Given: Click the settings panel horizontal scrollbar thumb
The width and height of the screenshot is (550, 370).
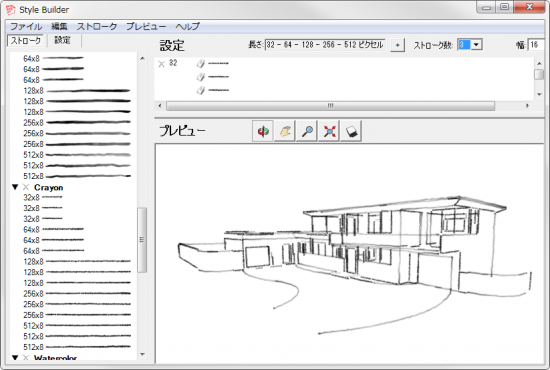Looking at the screenshot, I should [x=330, y=106].
